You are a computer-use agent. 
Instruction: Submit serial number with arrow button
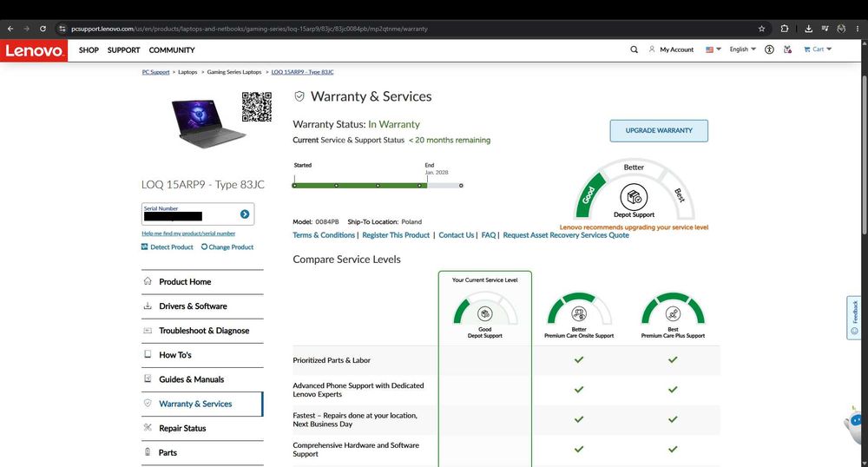pos(245,214)
